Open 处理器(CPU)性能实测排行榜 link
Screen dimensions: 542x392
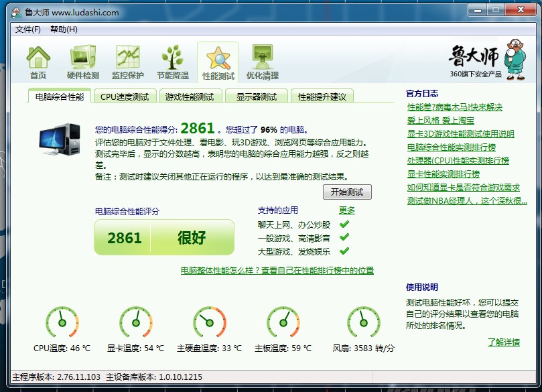coord(458,160)
